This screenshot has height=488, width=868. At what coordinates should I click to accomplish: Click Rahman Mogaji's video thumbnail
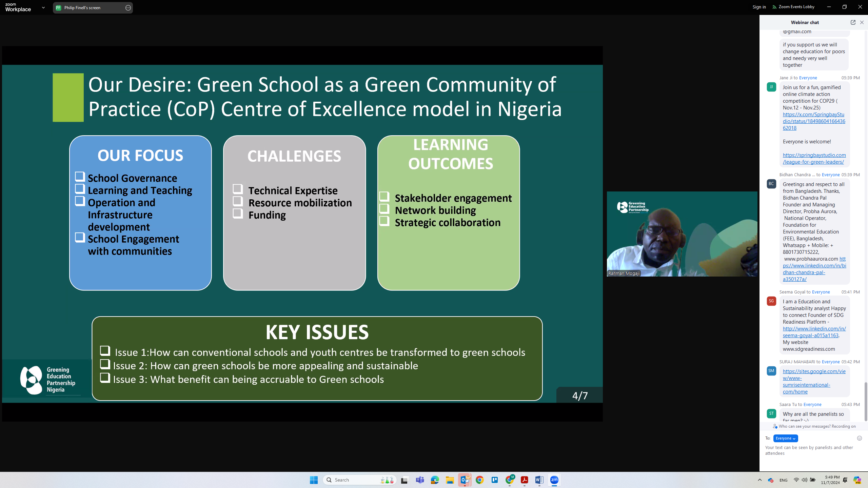click(x=682, y=234)
